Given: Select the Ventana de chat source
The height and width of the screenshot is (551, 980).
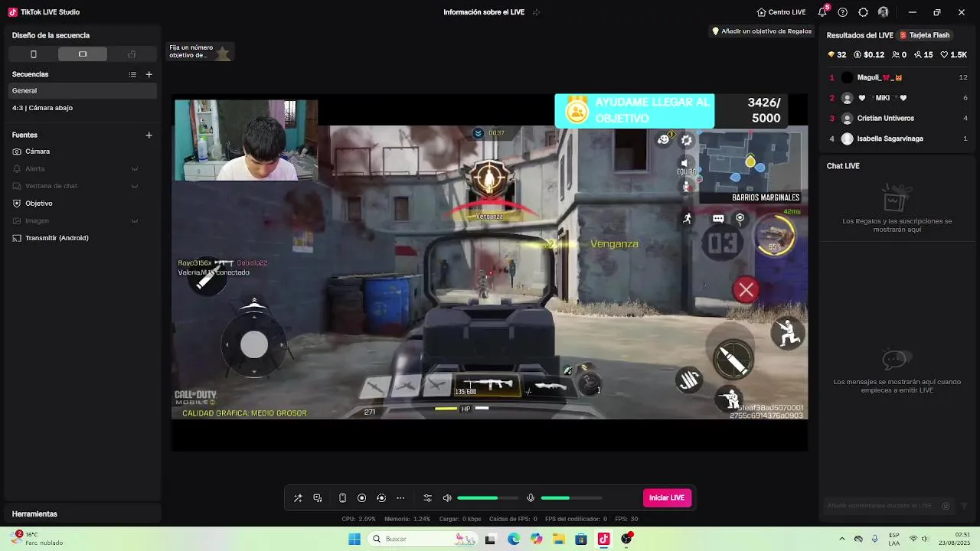Looking at the screenshot, I should (51, 186).
